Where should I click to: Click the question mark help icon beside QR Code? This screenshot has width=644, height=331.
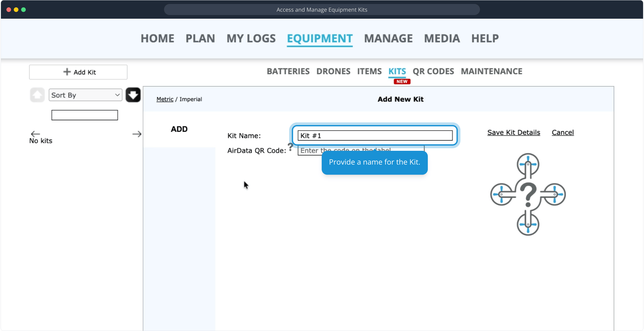290,147
